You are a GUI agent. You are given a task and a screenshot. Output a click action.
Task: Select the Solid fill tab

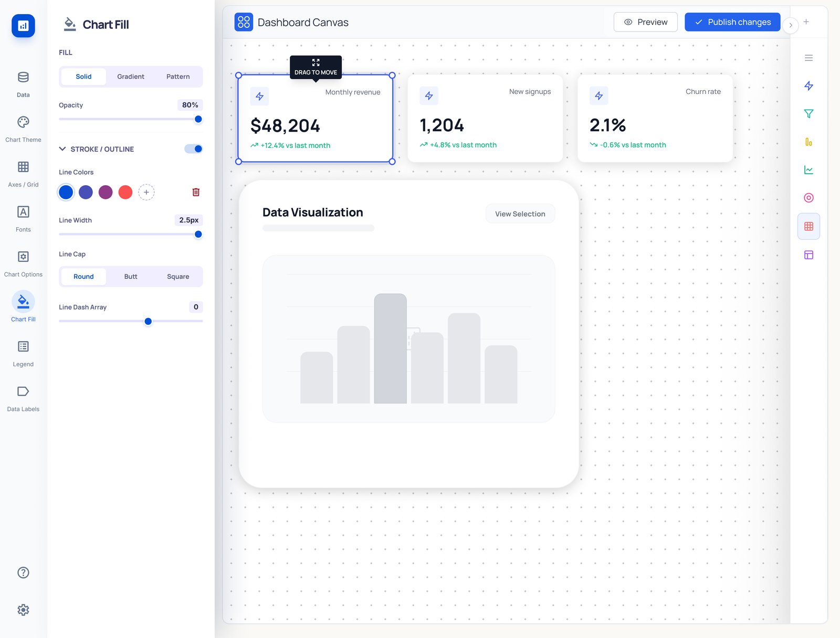(83, 77)
